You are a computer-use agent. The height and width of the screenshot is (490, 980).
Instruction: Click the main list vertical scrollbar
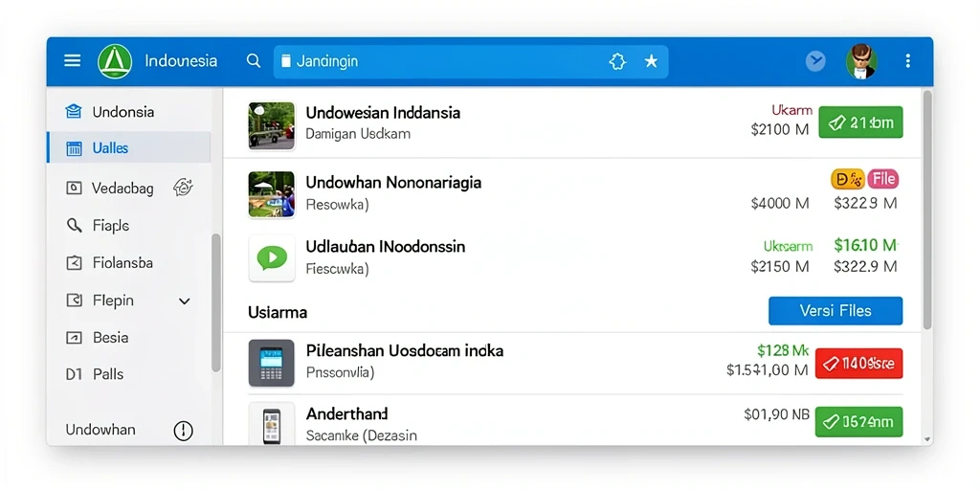coord(927,210)
